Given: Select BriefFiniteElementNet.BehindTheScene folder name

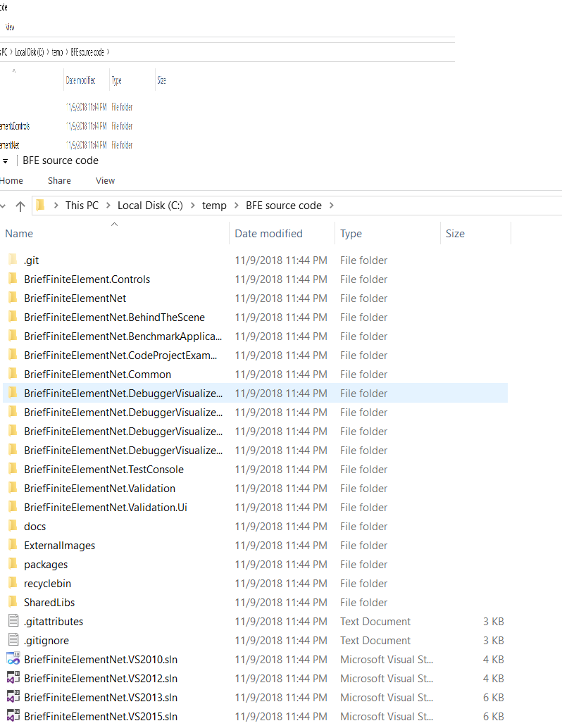Looking at the screenshot, I should point(114,317).
